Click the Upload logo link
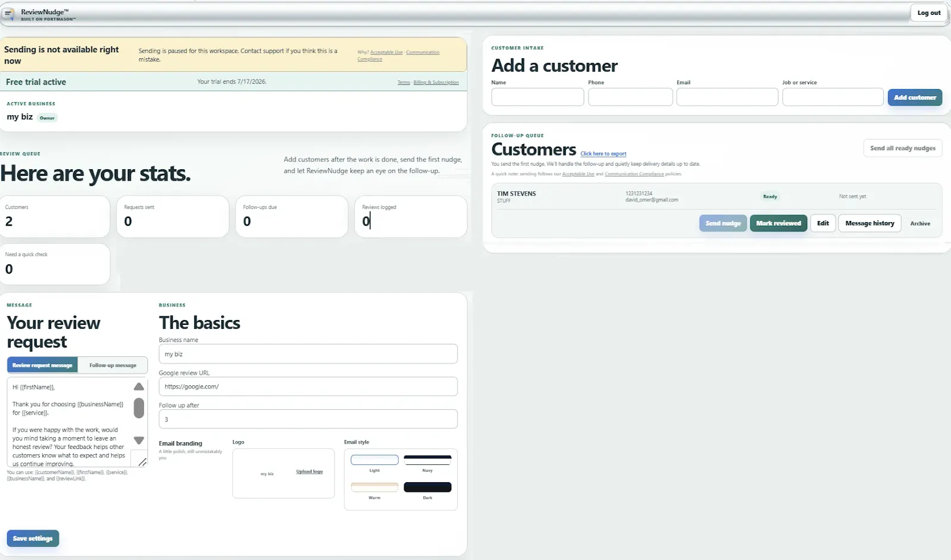The width and height of the screenshot is (951, 560). pos(310,472)
